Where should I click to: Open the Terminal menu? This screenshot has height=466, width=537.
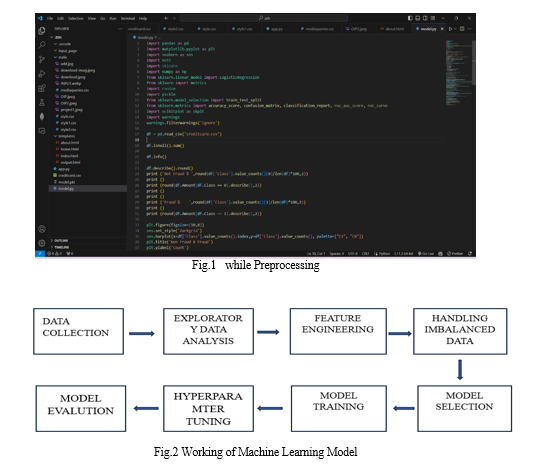coord(128,18)
